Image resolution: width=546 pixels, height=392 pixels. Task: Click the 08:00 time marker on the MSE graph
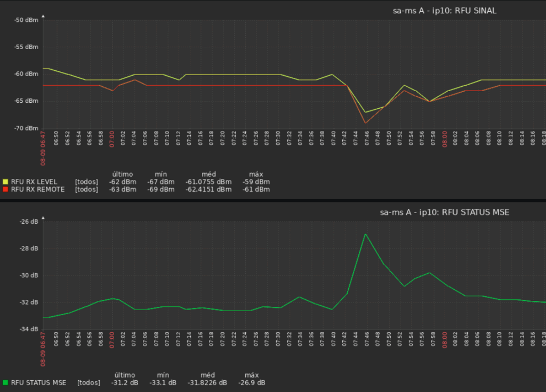tap(444, 339)
